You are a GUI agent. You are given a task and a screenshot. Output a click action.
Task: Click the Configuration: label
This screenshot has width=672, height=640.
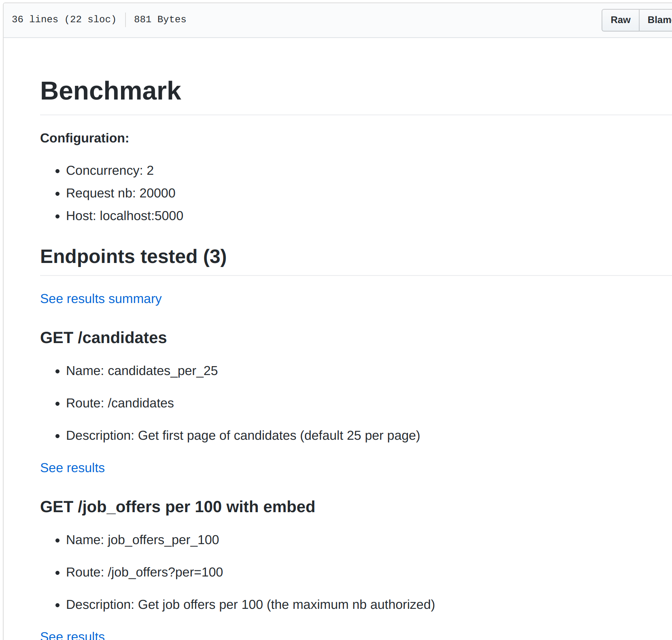[85, 138]
